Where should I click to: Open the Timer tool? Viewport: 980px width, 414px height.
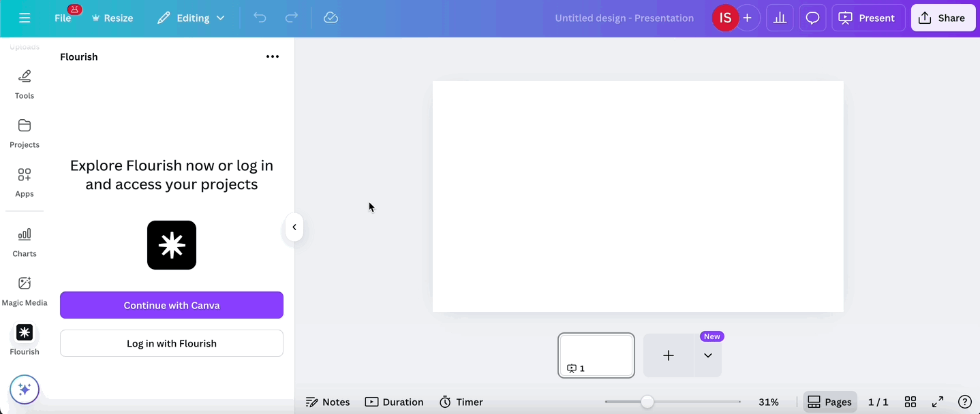tap(461, 402)
